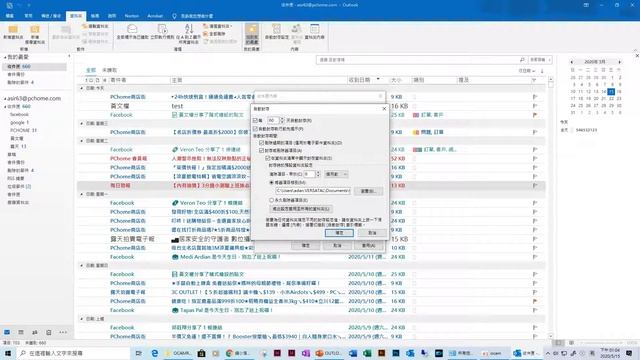Click the Excel icon in the taskbar
The height and width of the screenshot is (360, 640).
point(367,353)
